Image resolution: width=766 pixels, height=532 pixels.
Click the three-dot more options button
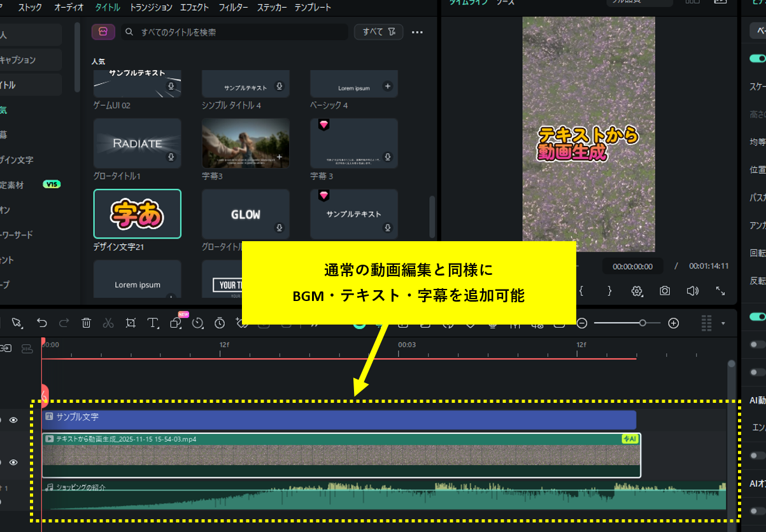click(x=418, y=31)
